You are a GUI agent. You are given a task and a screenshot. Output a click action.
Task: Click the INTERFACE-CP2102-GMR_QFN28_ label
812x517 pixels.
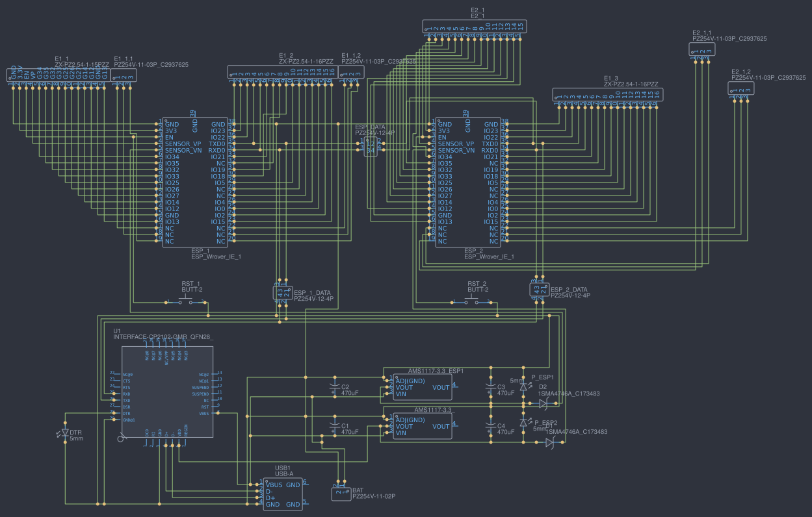point(163,336)
